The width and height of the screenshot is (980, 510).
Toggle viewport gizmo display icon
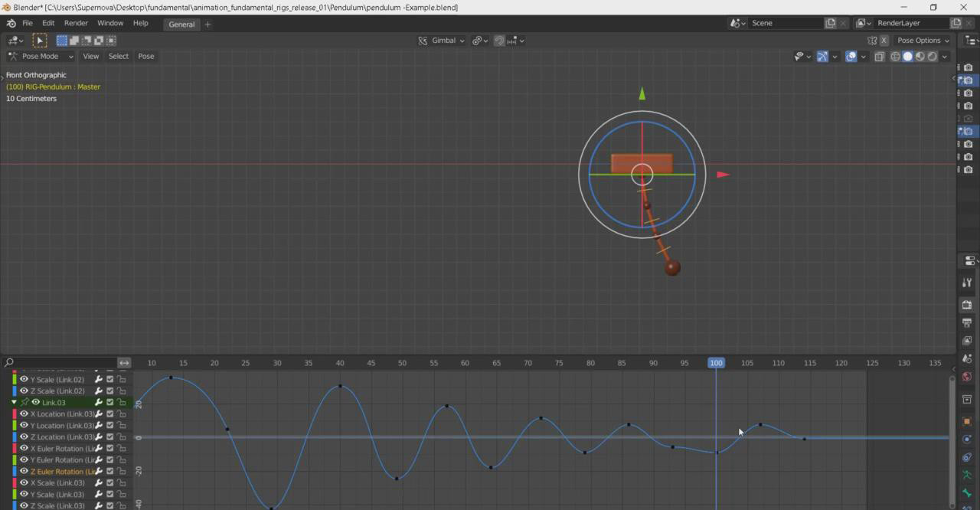point(822,57)
